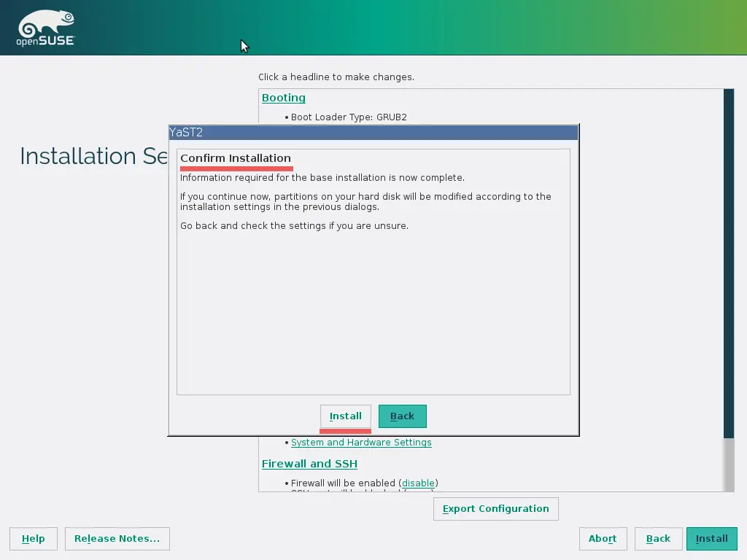Open the Booting headline settings

click(x=284, y=98)
